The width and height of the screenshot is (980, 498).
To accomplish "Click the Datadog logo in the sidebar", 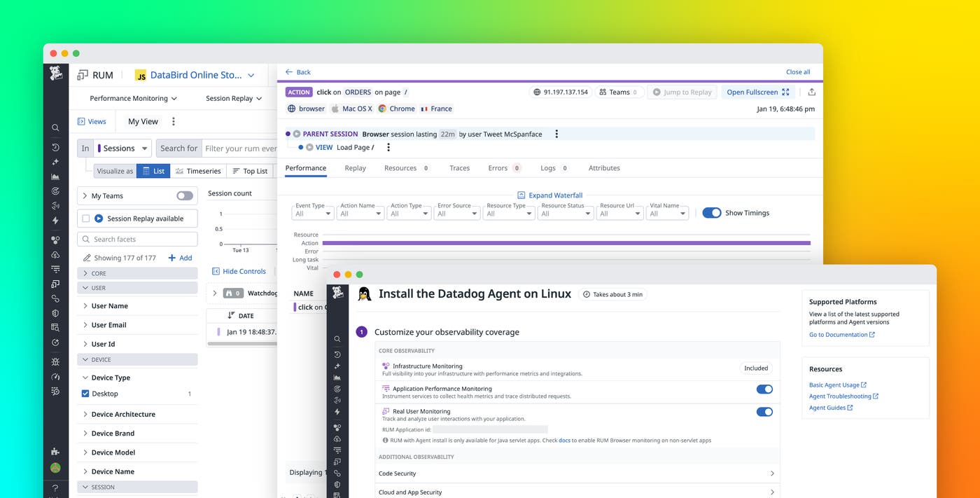I will point(55,74).
